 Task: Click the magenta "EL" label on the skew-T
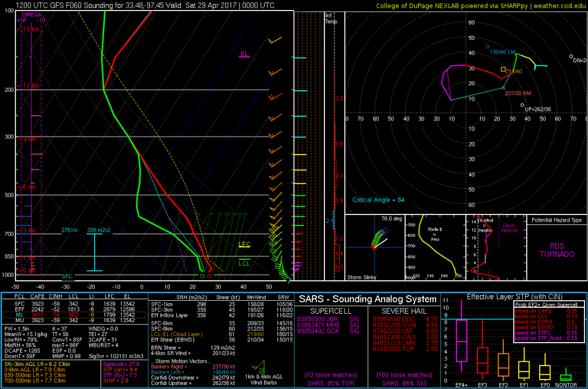pyautogui.click(x=244, y=53)
